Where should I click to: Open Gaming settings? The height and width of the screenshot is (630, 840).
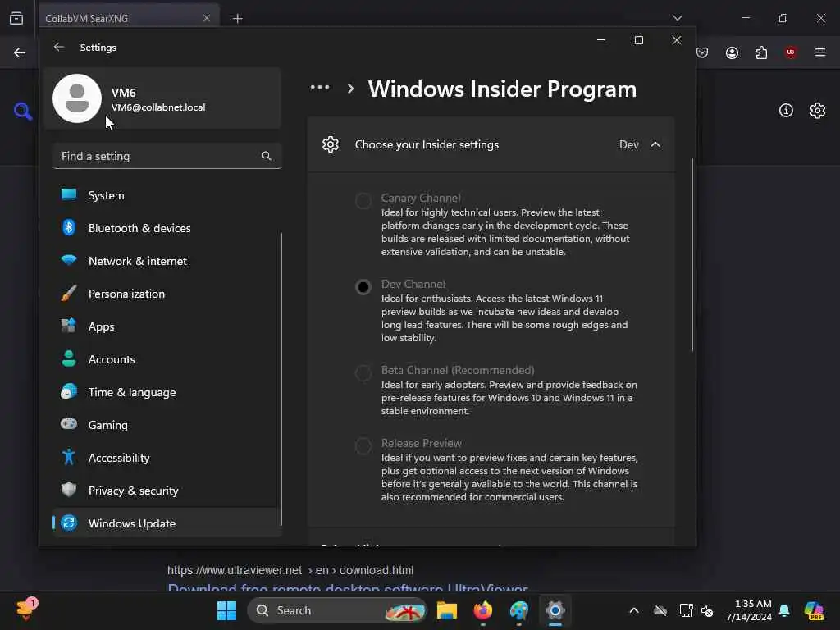(167, 425)
